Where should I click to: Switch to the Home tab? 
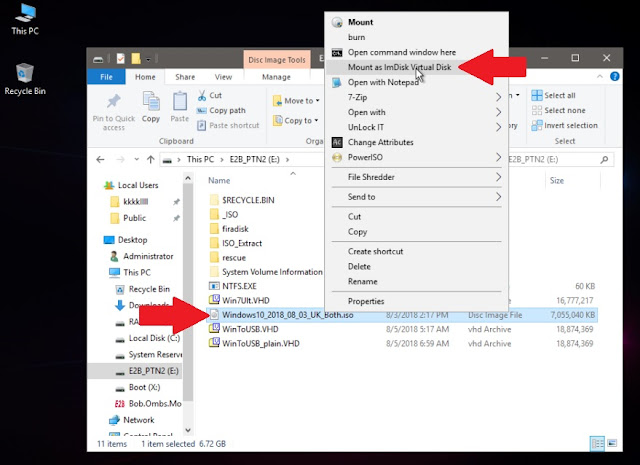[145, 77]
